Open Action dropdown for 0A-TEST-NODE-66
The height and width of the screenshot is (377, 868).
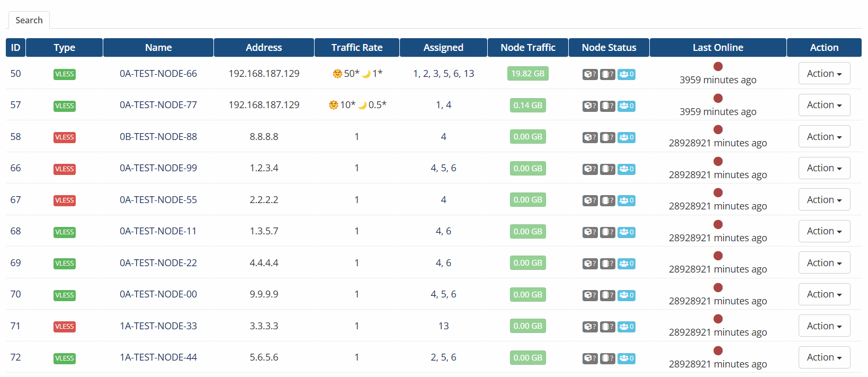coord(824,74)
